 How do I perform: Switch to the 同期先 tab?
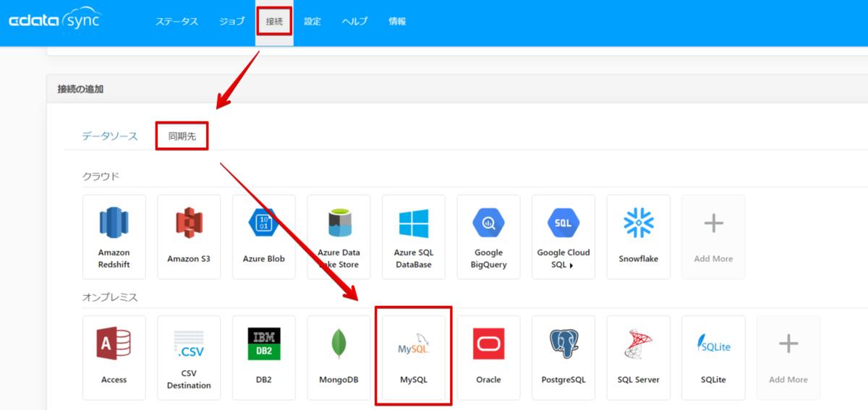(x=182, y=136)
